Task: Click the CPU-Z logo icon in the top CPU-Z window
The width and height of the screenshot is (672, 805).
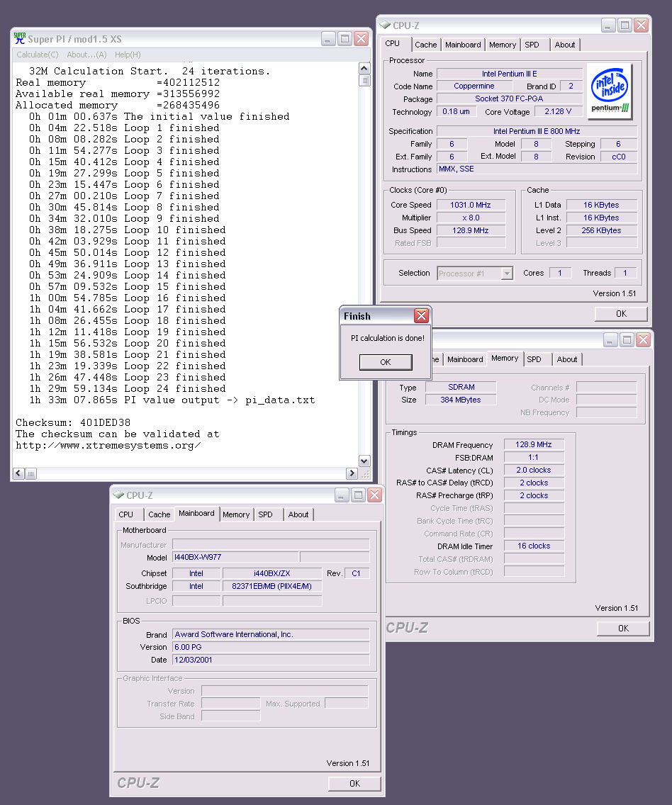Action: pyautogui.click(x=385, y=25)
